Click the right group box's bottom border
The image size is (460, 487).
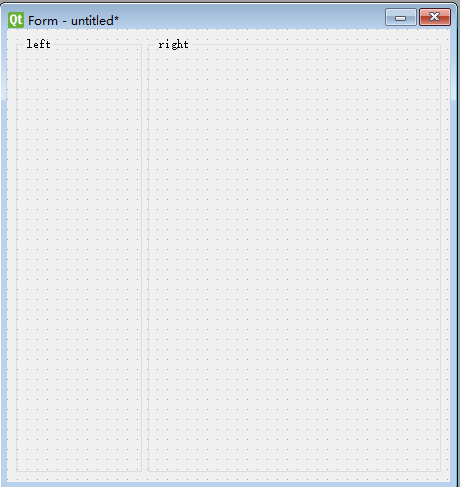(294, 471)
